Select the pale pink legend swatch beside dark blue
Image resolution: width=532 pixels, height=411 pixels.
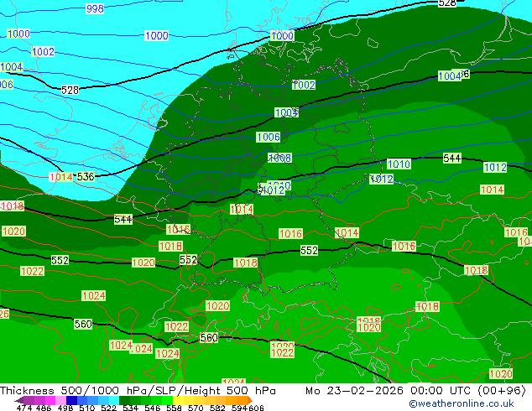(x=60, y=400)
